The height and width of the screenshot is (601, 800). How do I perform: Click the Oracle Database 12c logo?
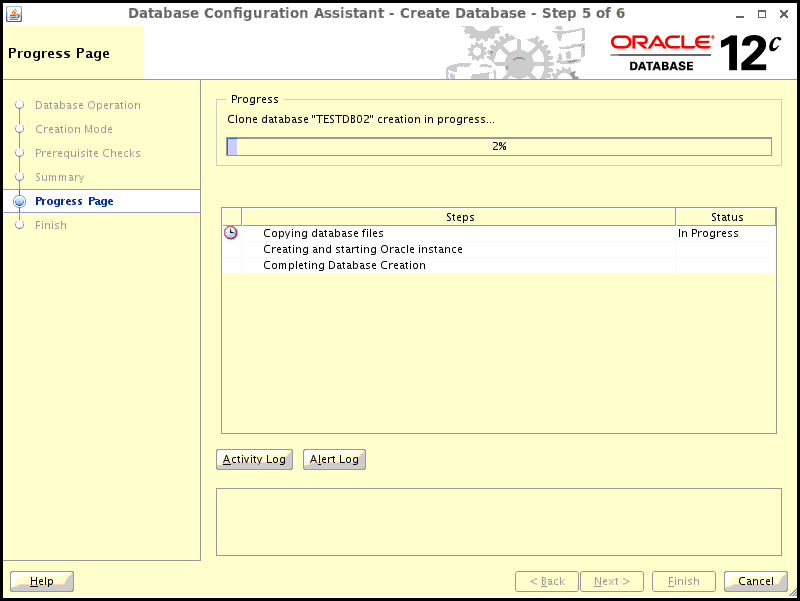pos(695,53)
